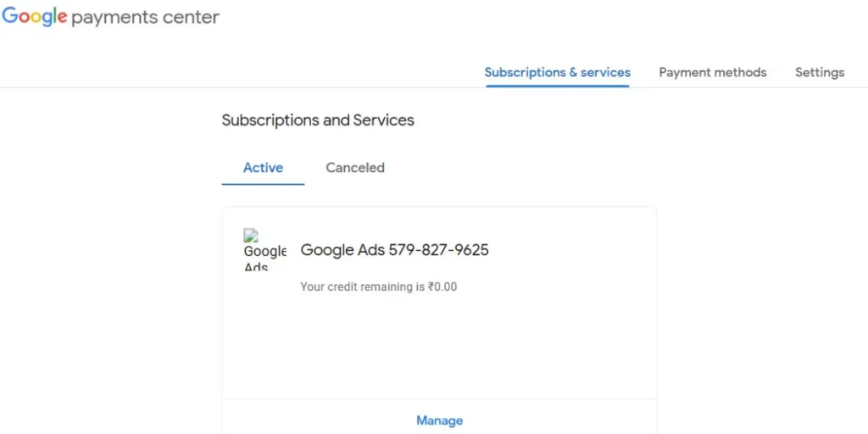868x434 pixels.
Task: Click the underline below Subscriptions & services
Action: point(557,86)
